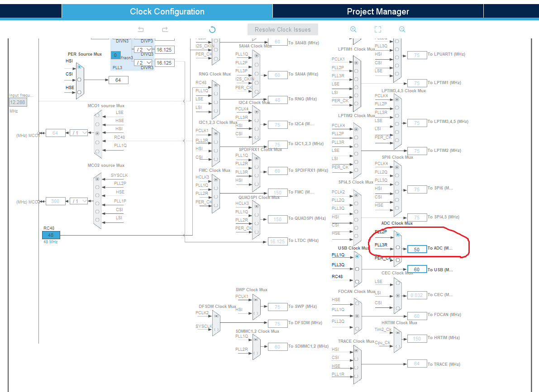
Task: Zoom out using the magnifier minus icon
Action: click(402, 29)
